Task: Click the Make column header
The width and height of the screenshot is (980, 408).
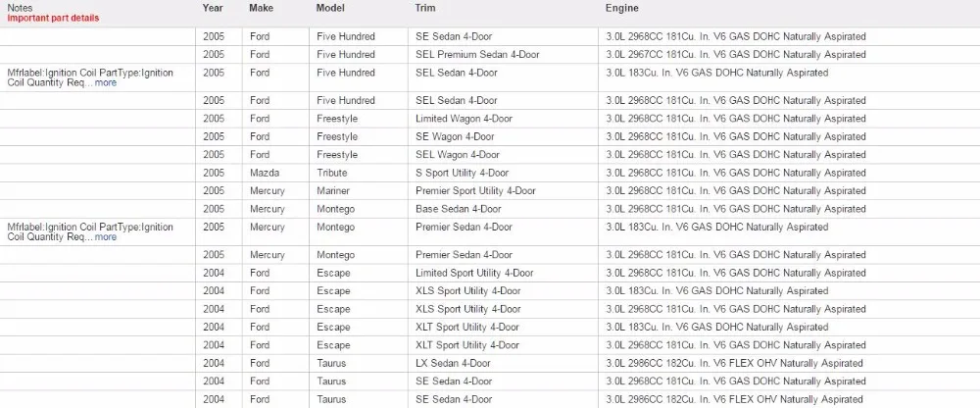Action: (261, 8)
